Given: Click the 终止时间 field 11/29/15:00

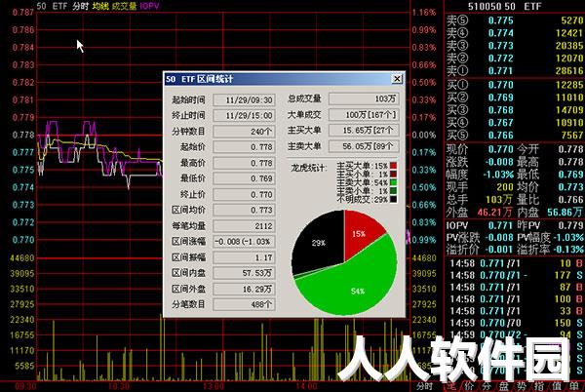Looking at the screenshot, I should (x=245, y=116).
